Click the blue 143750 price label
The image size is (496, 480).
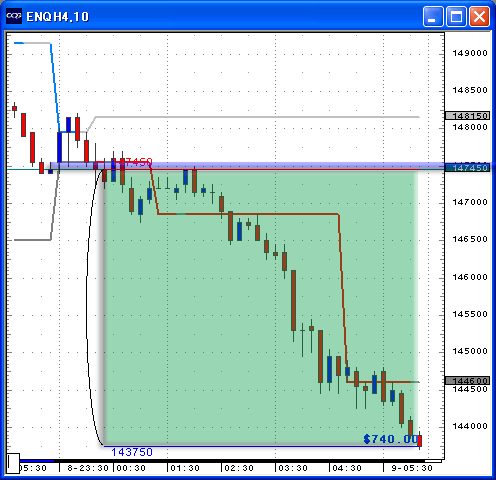click(x=132, y=452)
